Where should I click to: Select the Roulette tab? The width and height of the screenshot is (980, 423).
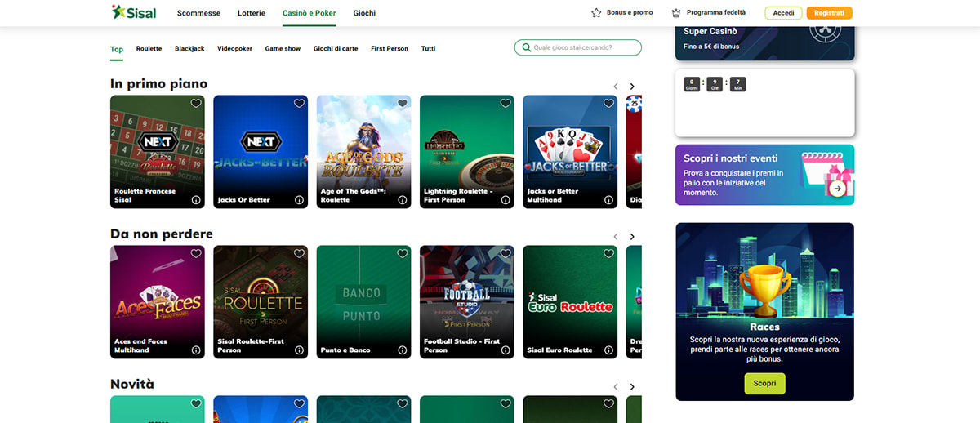pos(149,49)
